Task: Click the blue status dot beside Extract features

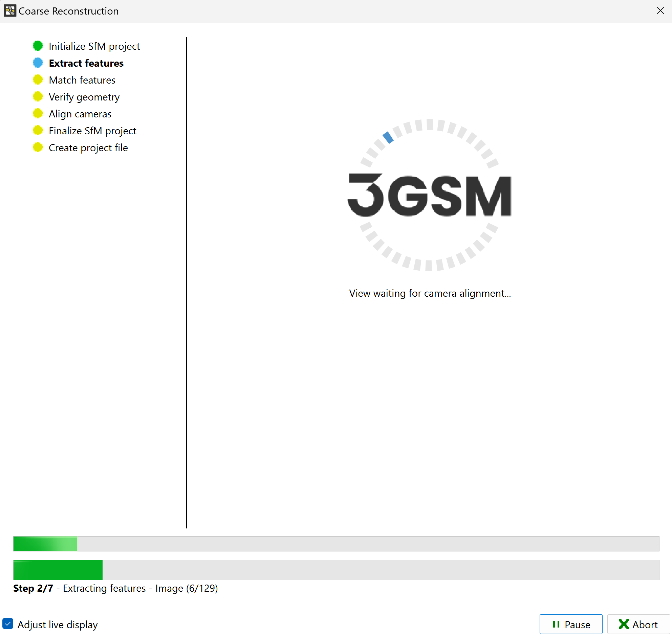Action: tap(38, 63)
